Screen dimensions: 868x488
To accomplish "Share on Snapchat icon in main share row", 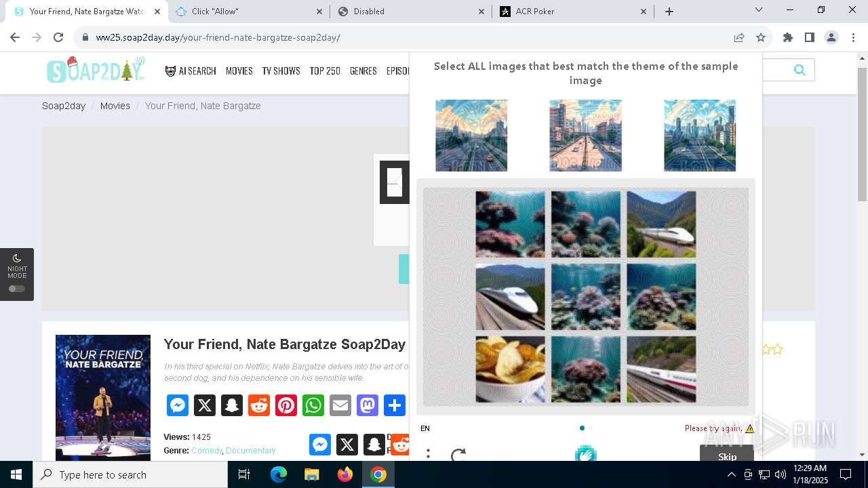I will point(232,405).
